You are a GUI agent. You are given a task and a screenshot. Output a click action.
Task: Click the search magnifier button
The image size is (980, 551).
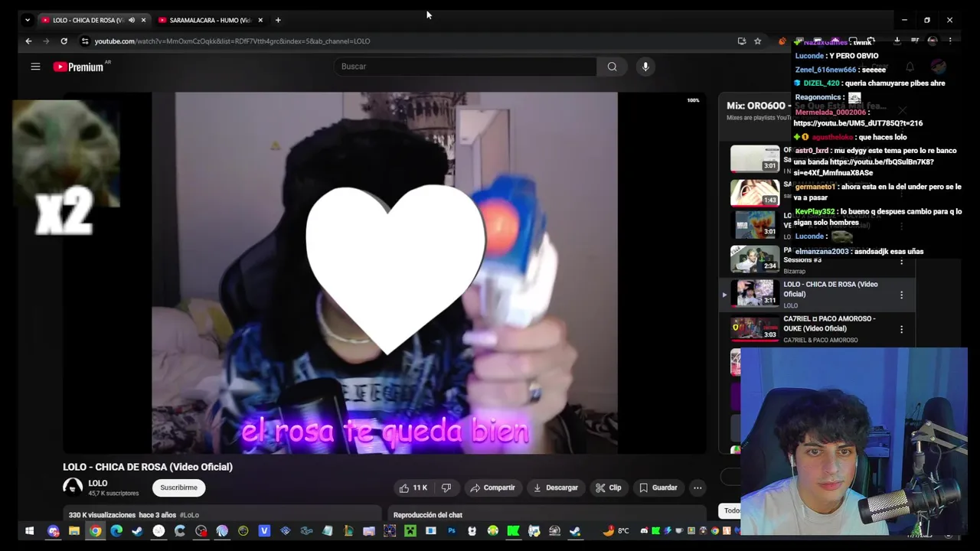point(612,67)
